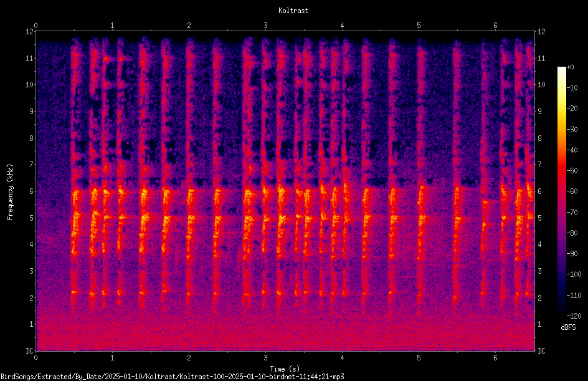Click the Koltrast title above the spectrogram
This screenshot has height=381, width=588.
point(293,11)
